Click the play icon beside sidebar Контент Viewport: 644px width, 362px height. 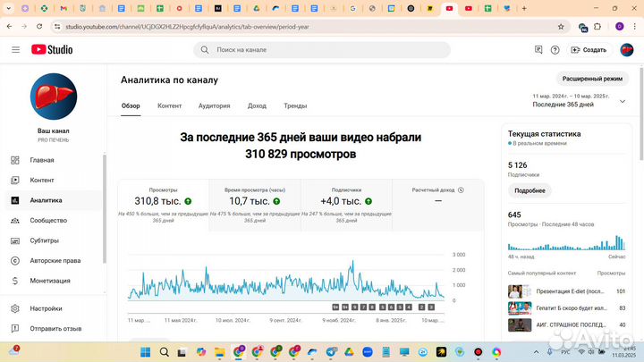point(15,181)
